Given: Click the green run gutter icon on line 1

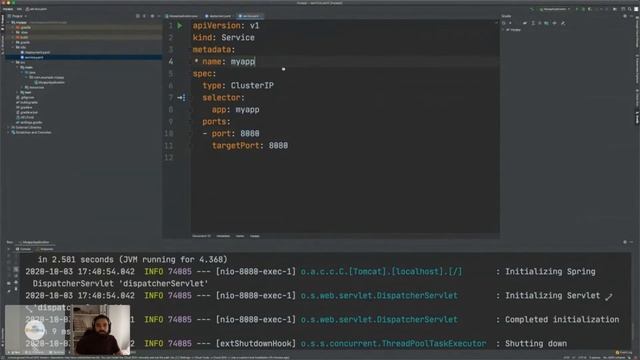Looking at the screenshot, I should tap(180, 25).
